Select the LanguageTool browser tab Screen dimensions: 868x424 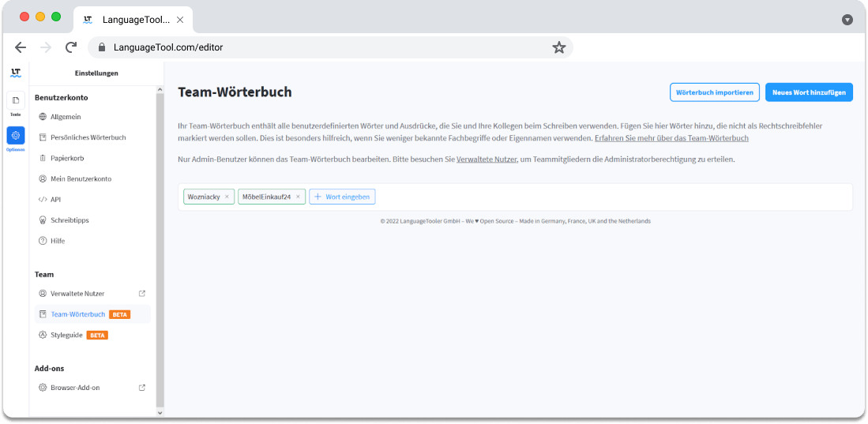pos(133,20)
